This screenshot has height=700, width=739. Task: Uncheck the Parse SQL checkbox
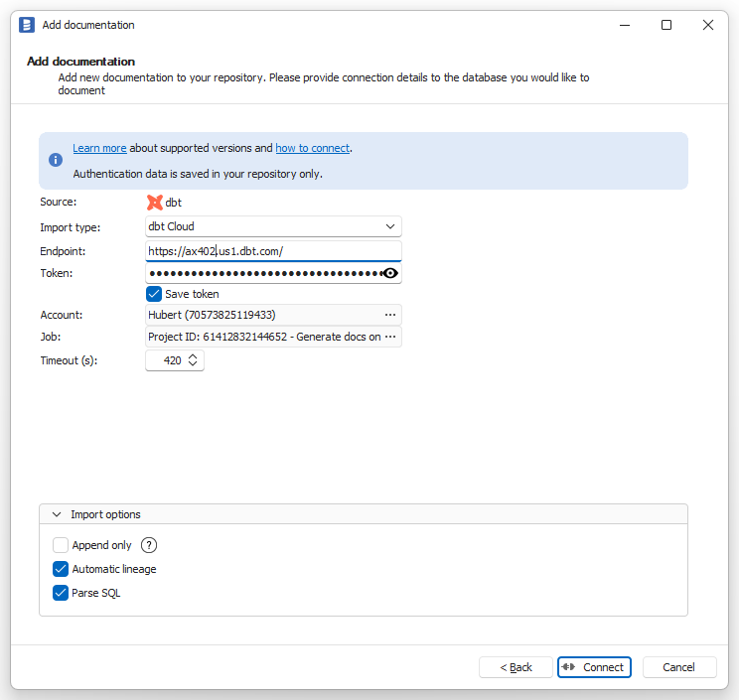tap(61, 593)
